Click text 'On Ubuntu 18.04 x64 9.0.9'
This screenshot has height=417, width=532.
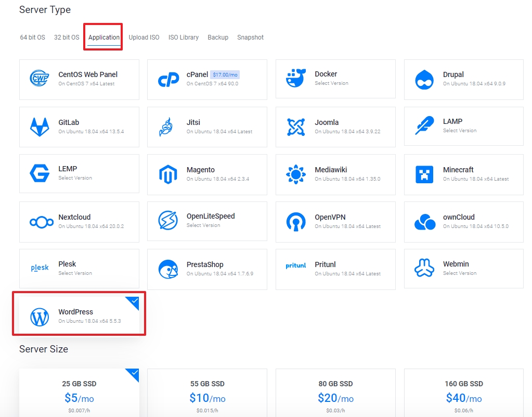tap(474, 83)
